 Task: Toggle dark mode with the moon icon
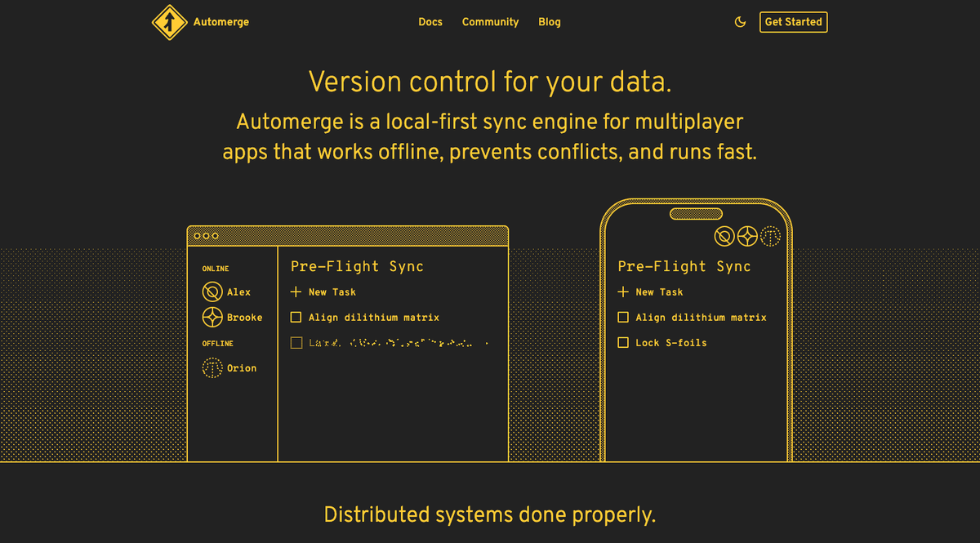[741, 22]
